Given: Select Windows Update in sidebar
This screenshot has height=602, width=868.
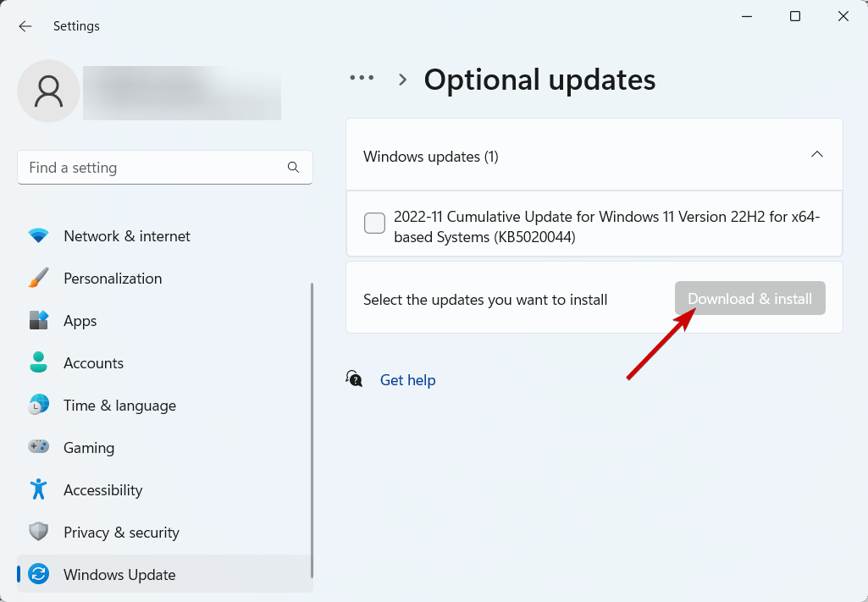Looking at the screenshot, I should point(165,574).
